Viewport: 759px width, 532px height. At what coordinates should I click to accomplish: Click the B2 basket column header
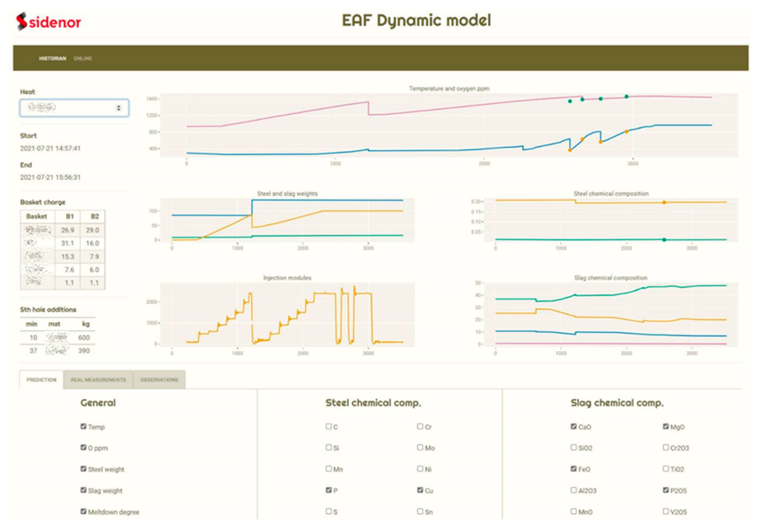click(95, 216)
